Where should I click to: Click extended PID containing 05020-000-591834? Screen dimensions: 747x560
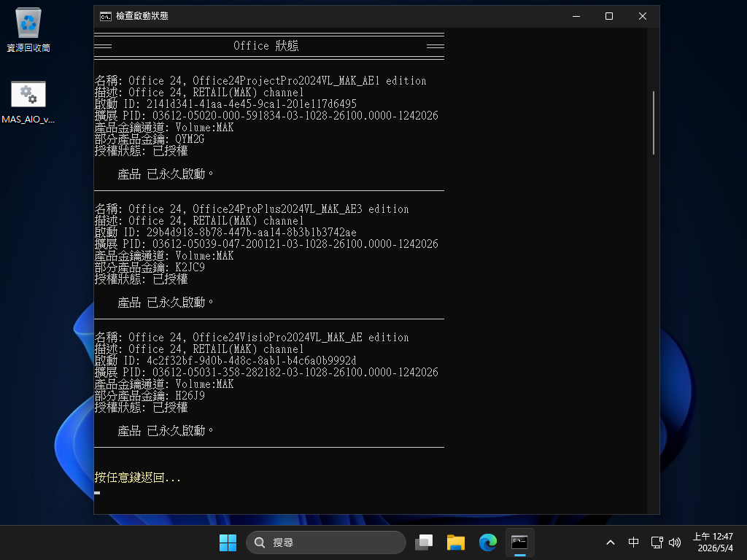295,116
